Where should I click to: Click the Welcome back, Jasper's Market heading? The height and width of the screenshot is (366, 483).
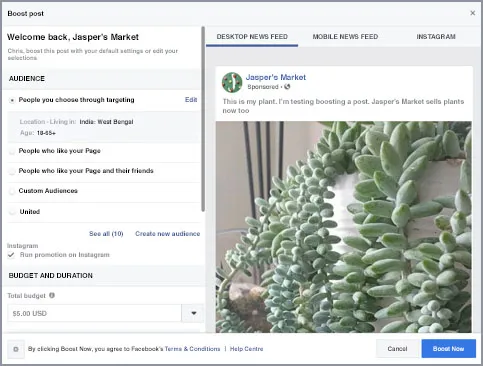[x=73, y=37]
